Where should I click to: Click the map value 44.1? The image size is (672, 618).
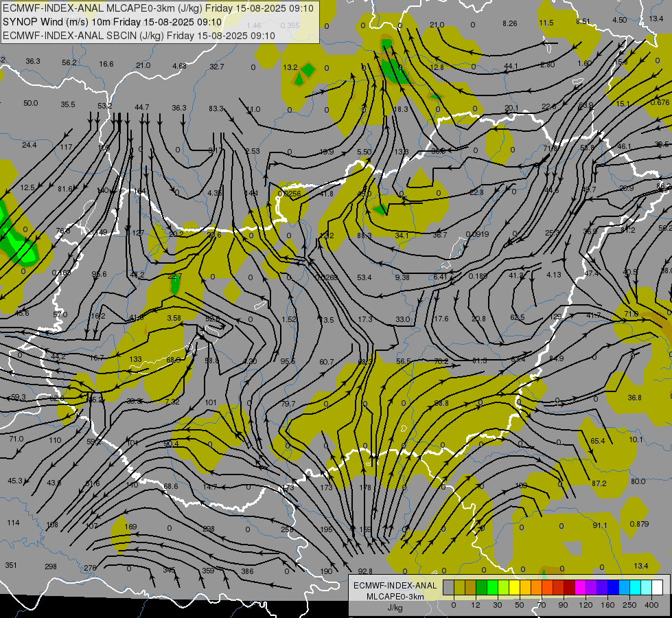coord(511,67)
